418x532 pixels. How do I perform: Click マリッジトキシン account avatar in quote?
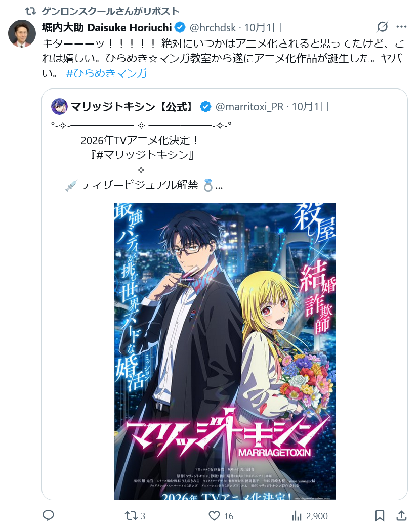pos(59,107)
